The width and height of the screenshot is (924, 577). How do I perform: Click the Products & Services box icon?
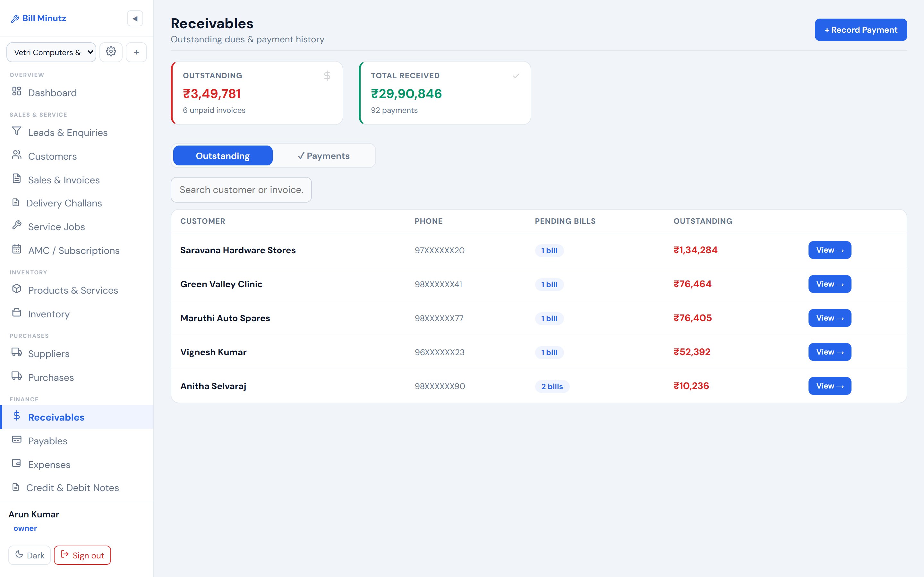pyautogui.click(x=16, y=288)
